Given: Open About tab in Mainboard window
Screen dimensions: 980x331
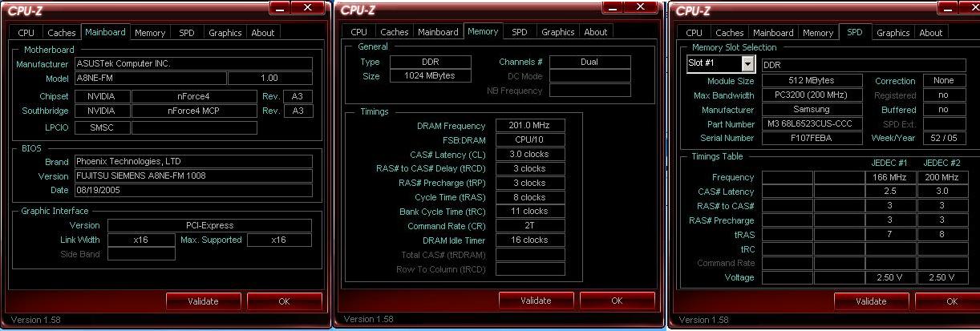Looking at the screenshot, I should [x=263, y=33].
